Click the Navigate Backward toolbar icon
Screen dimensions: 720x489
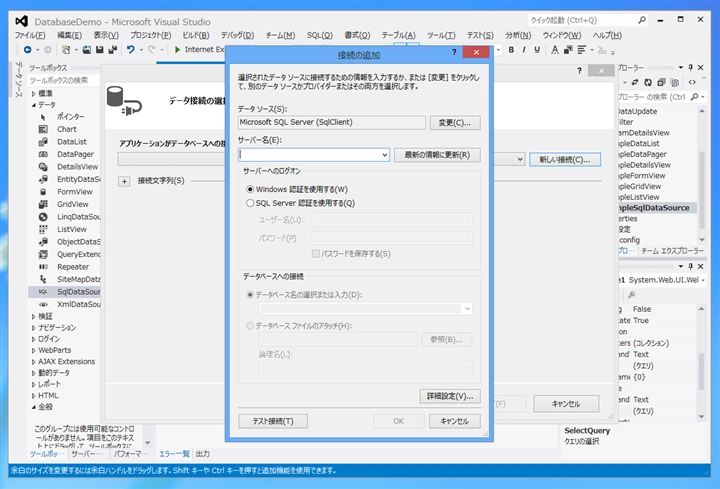click(x=28, y=50)
